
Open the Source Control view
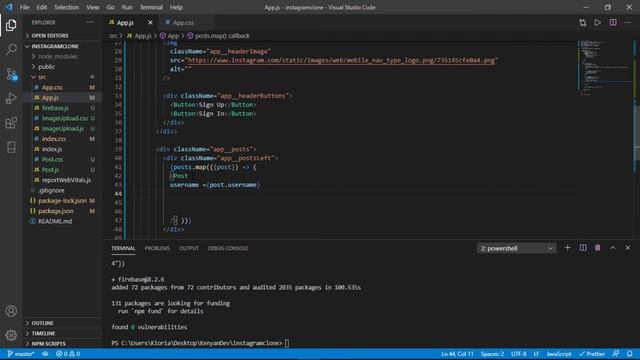(x=11, y=74)
